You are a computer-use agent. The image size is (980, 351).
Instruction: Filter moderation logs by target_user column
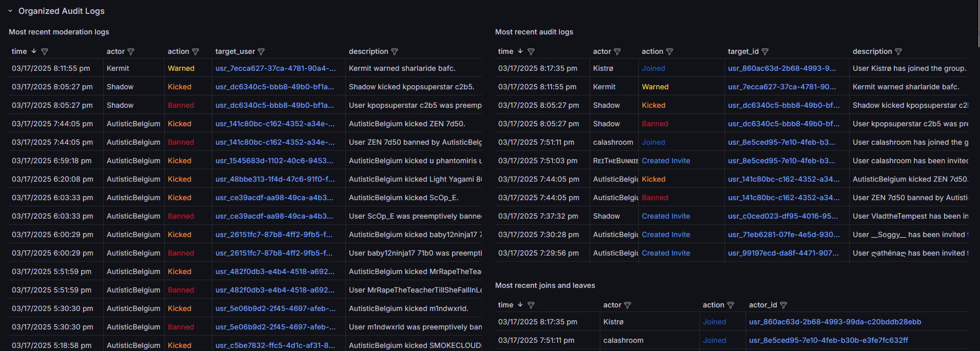click(x=261, y=51)
